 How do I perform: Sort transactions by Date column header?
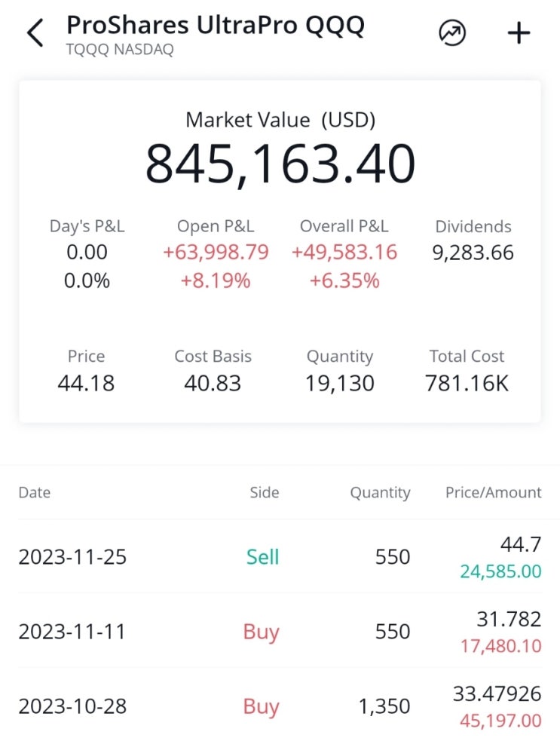[x=35, y=492]
